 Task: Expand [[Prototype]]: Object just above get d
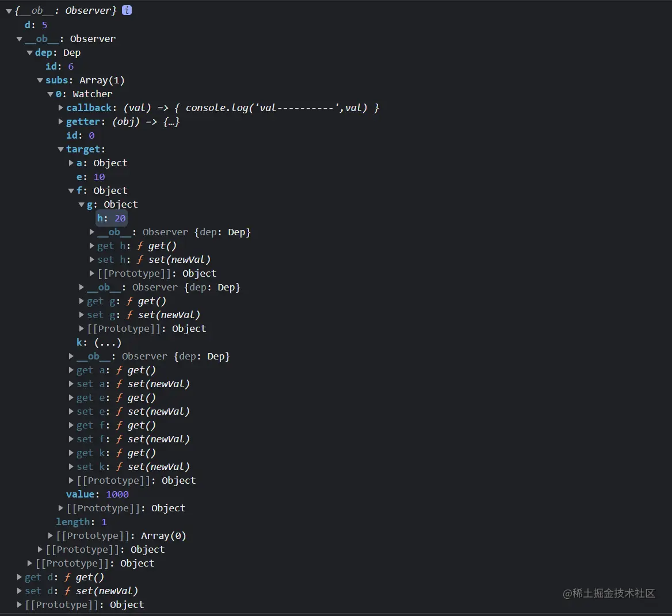click(29, 563)
